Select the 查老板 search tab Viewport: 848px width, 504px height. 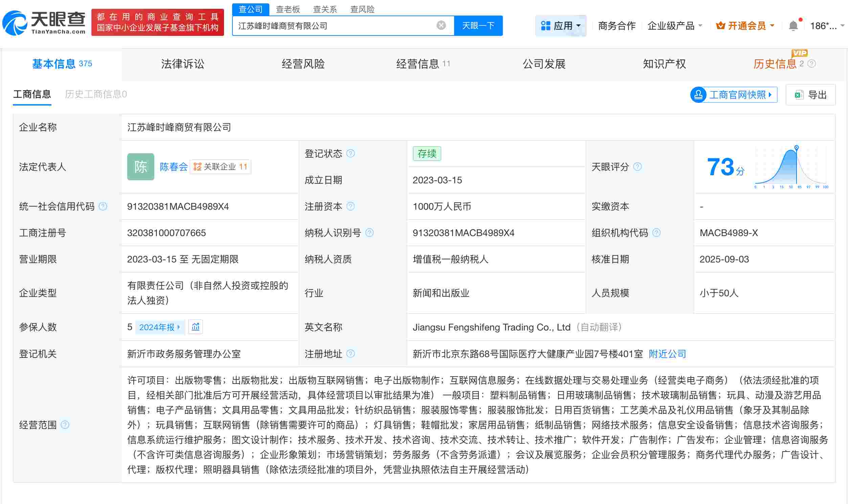point(287,9)
